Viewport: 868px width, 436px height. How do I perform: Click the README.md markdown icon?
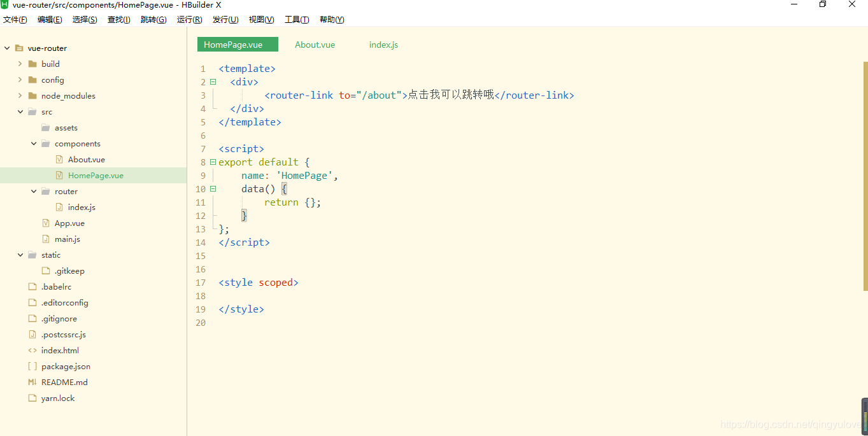[x=32, y=382]
